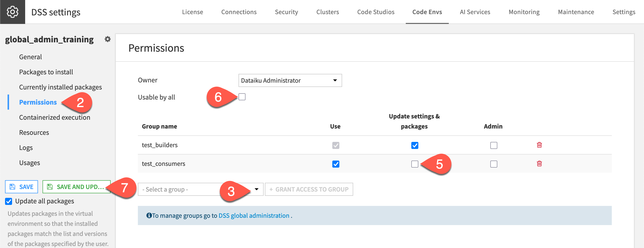644x248 pixels.
Task: Toggle Update all packages checkbox
Action: click(x=9, y=201)
